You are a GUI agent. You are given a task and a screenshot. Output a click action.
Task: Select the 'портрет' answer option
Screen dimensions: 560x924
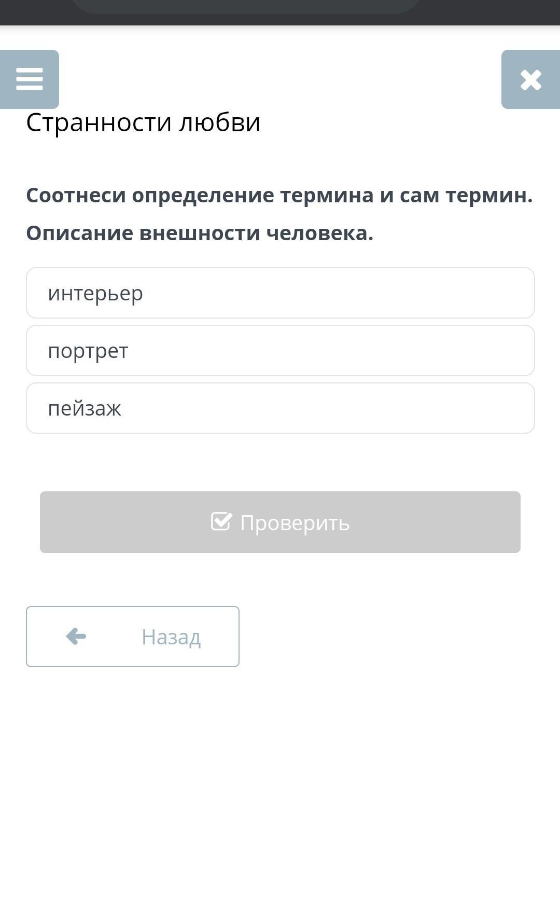point(280,351)
